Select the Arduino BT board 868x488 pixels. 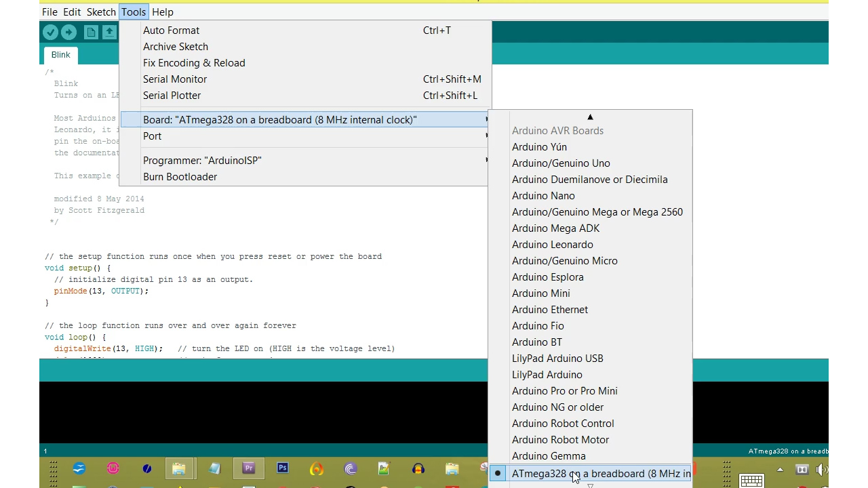pyautogui.click(x=590, y=342)
